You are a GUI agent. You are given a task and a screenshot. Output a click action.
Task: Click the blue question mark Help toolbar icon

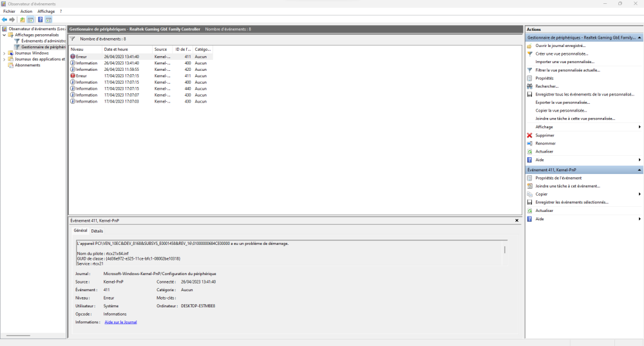point(40,20)
